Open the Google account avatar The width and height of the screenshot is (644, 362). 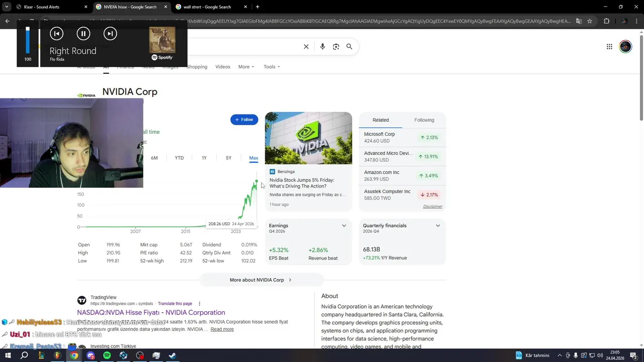point(625,47)
